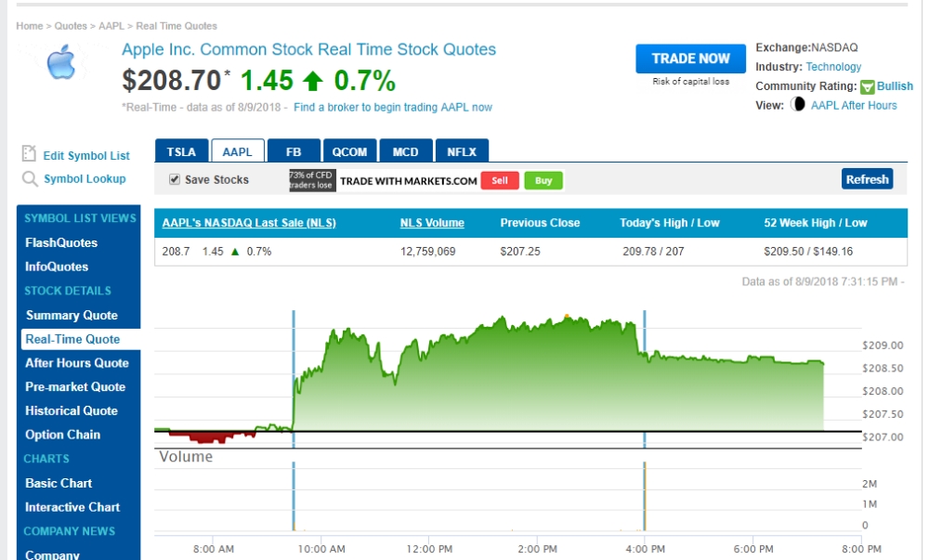Click the orange high-point marker on chart
Image resolution: width=929 pixels, height=560 pixels.
click(567, 316)
